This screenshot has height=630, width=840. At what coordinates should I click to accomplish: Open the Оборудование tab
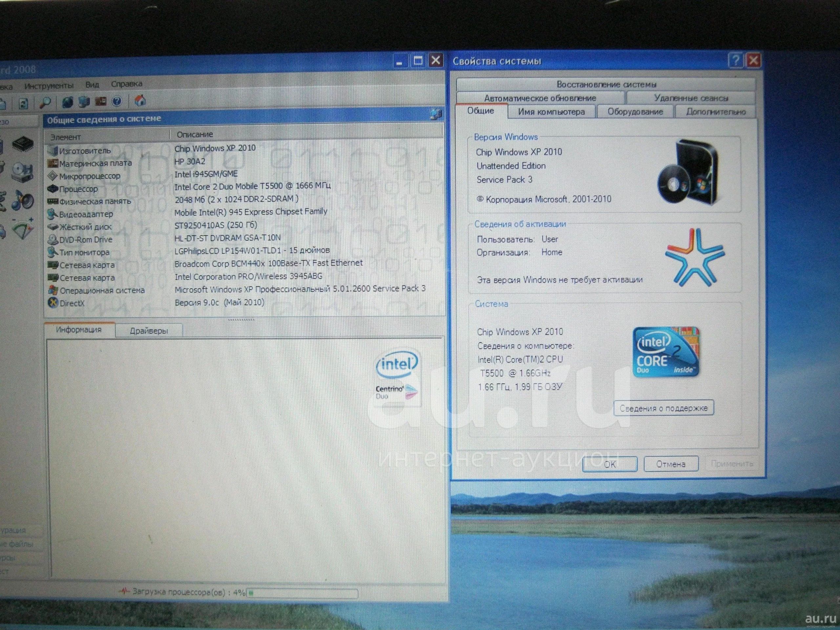[x=635, y=112]
